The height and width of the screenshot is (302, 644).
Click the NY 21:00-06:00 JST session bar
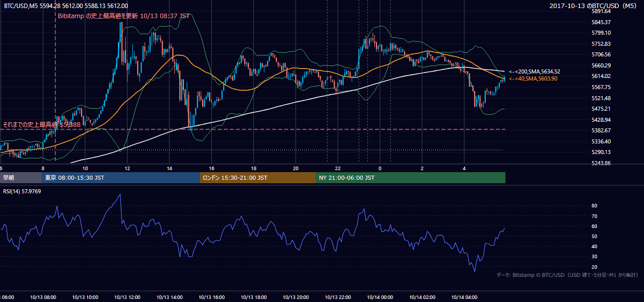[411, 178]
